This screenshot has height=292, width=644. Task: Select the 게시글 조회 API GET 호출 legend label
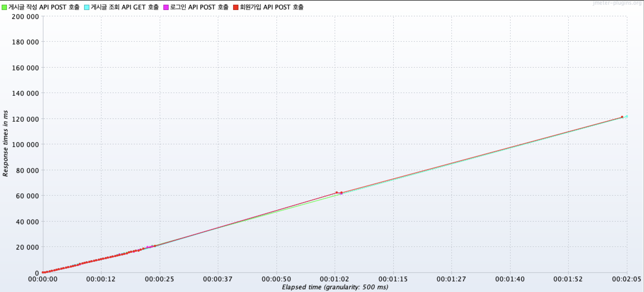125,7
